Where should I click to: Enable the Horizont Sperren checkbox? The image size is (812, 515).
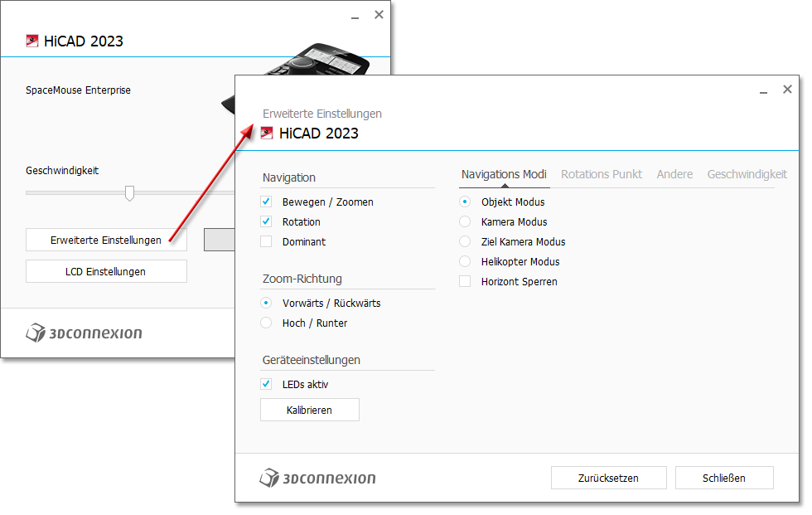[x=465, y=281]
